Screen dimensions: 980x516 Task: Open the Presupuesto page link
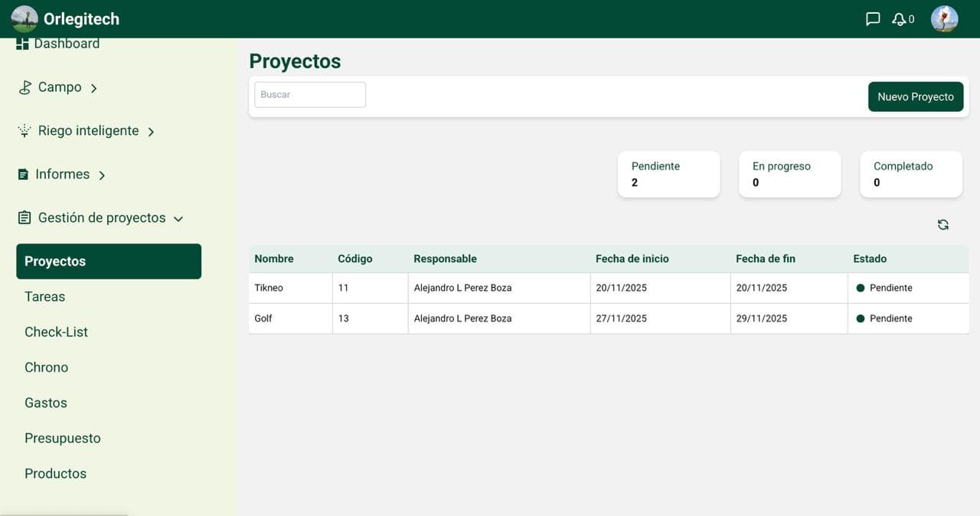point(62,438)
